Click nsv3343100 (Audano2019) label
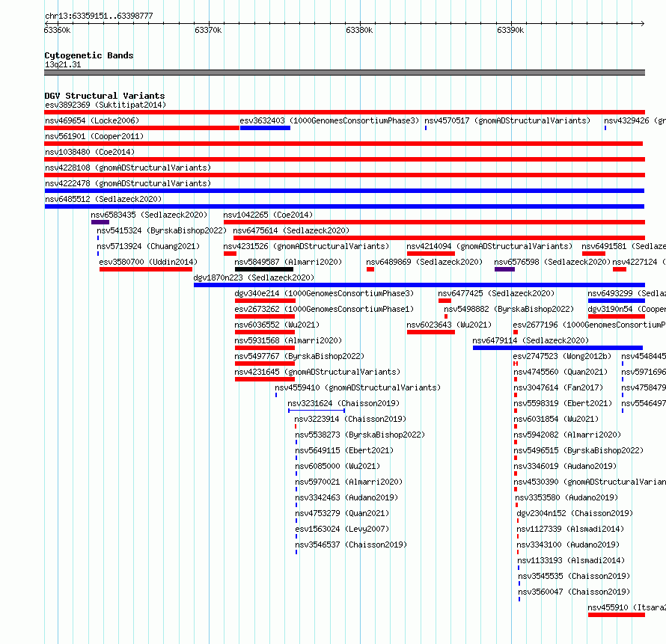Image resolution: width=666 pixels, height=644 pixels. point(568,545)
